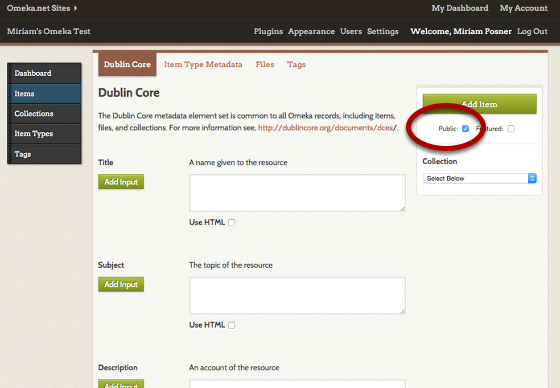This screenshot has height=388, width=560.
Task: Click Add Input under Title
Action: (x=121, y=182)
